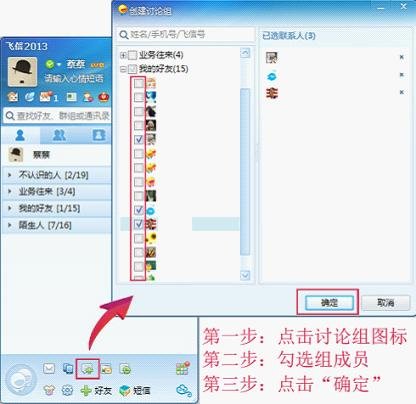Collapse the 我的好友(15) node in dialog
Screen dimensions: 416x404
click(123, 69)
